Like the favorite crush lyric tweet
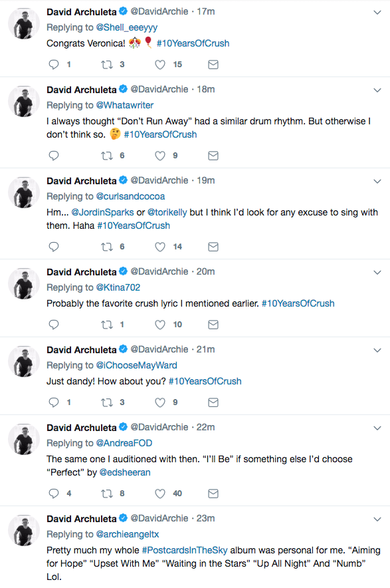The image size is (390, 588). point(159,325)
